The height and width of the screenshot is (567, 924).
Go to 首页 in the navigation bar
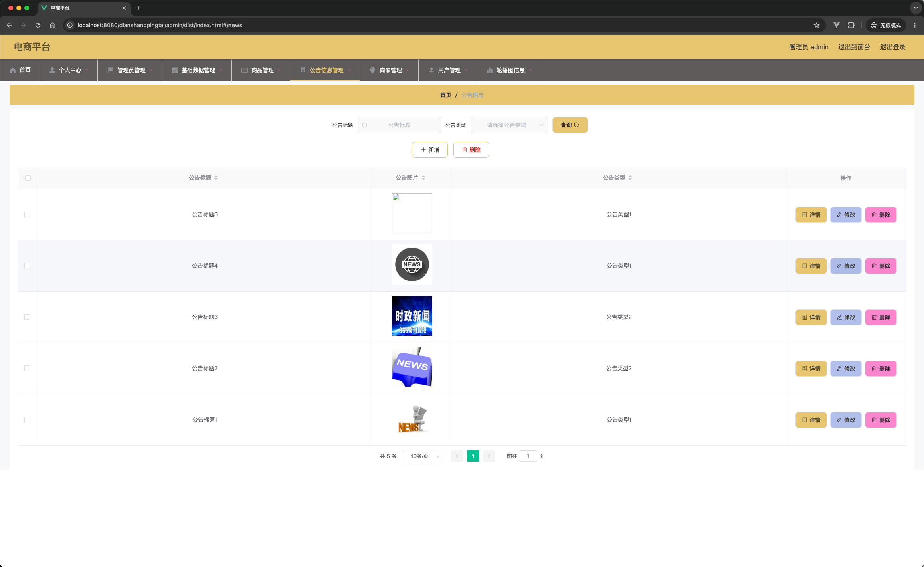[x=25, y=70]
